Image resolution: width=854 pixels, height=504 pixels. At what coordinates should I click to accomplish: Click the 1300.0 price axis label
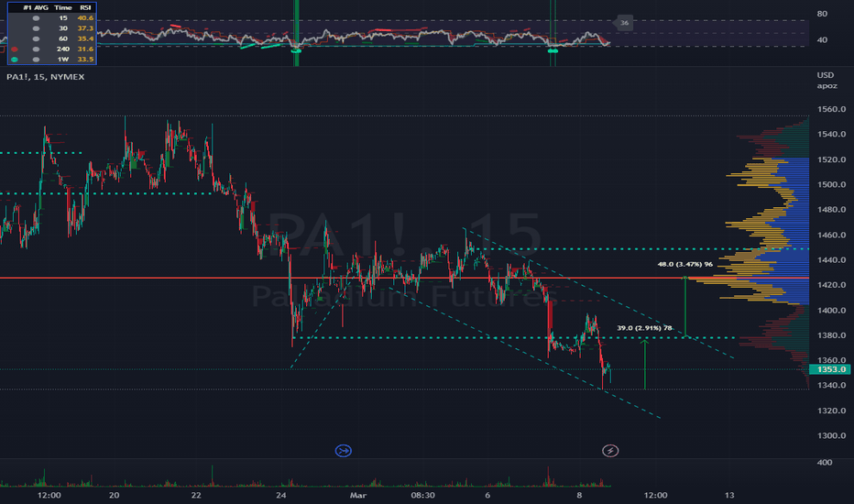click(832, 436)
